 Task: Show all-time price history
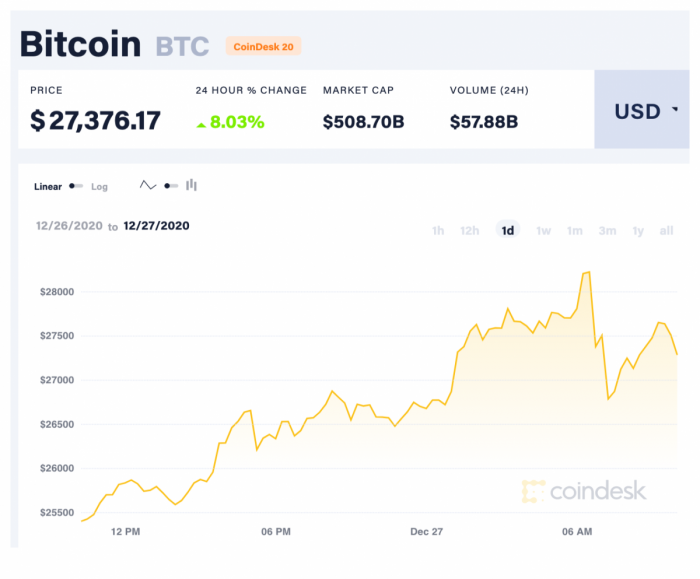tap(667, 231)
